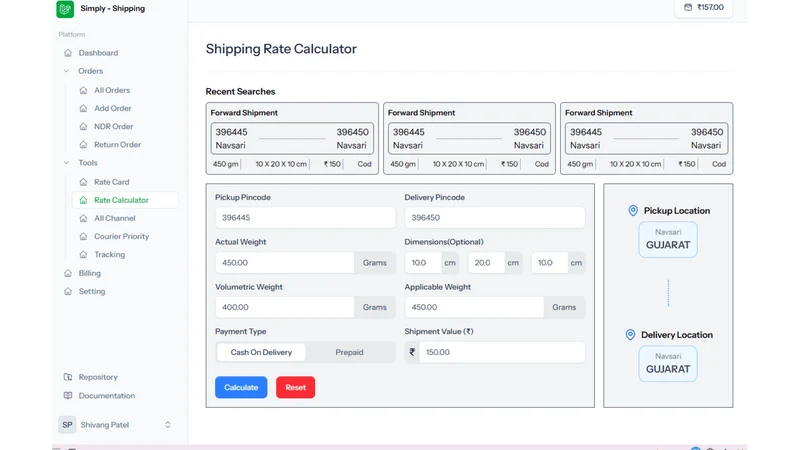Click the Rate Calculator icon
This screenshot has width=800, height=450.
83,200
